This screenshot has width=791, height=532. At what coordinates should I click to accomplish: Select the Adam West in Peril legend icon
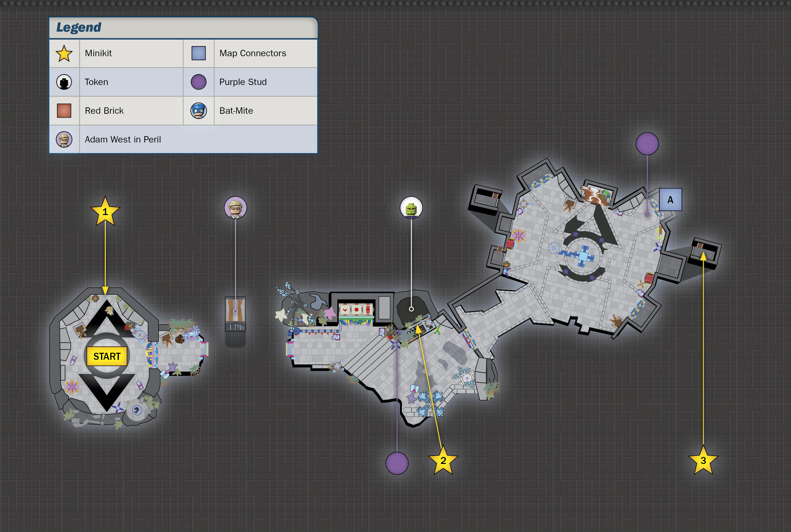tap(64, 139)
